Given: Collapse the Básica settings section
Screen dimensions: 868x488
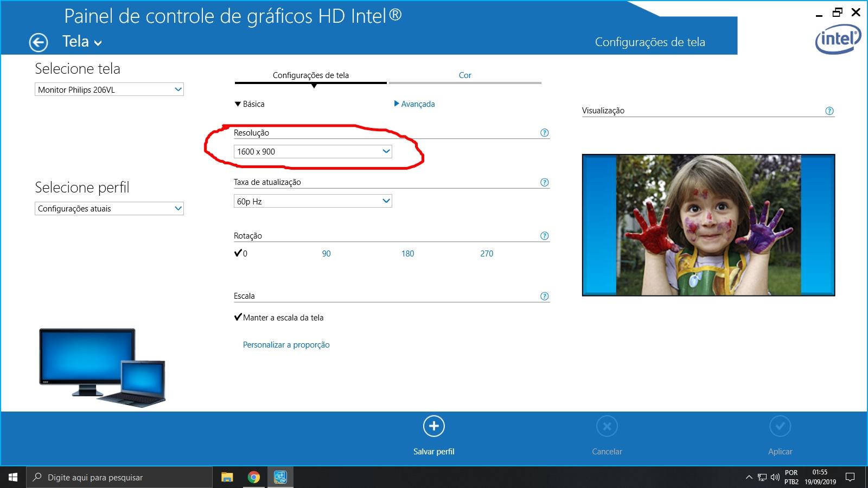Looking at the screenshot, I should (250, 104).
